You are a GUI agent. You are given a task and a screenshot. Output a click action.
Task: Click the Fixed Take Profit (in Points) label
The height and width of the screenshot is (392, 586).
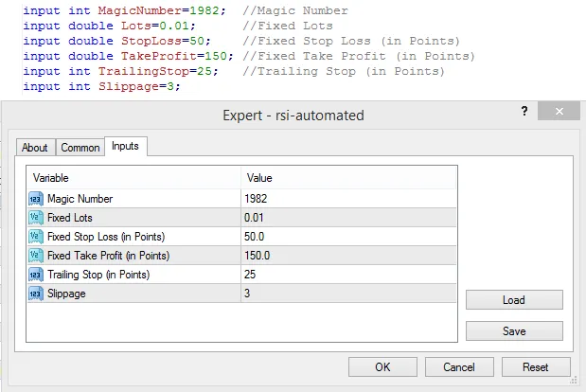click(x=108, y=256)
